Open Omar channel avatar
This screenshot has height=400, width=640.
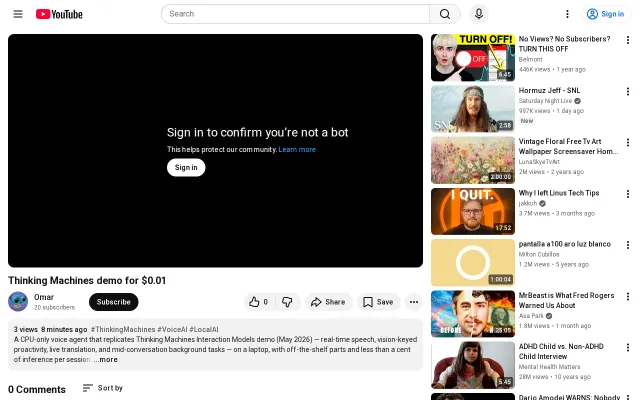pos(18,302)
